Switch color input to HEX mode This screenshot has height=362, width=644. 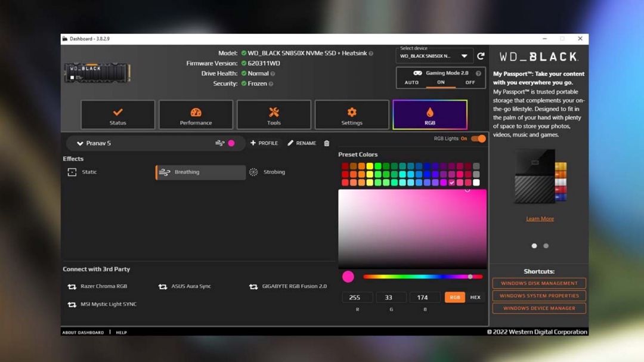475,297
